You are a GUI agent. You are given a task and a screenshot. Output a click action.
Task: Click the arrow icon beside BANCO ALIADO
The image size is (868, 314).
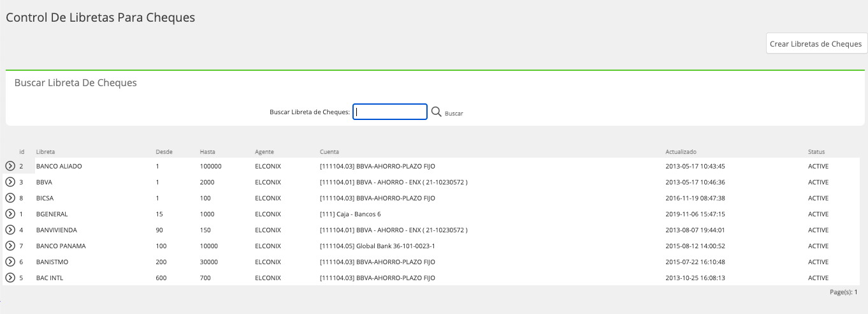(10, 166)
